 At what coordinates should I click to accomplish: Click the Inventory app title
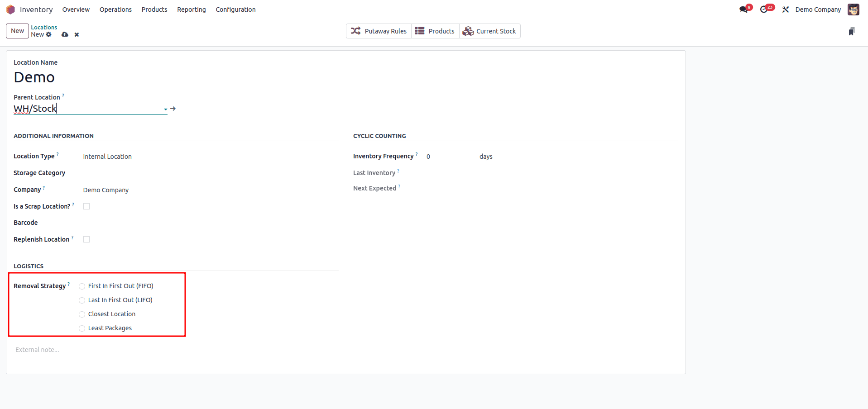(36, 10)
